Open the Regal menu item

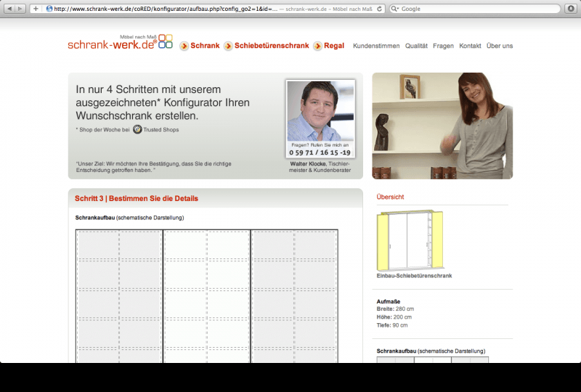[x=334, y=46]
